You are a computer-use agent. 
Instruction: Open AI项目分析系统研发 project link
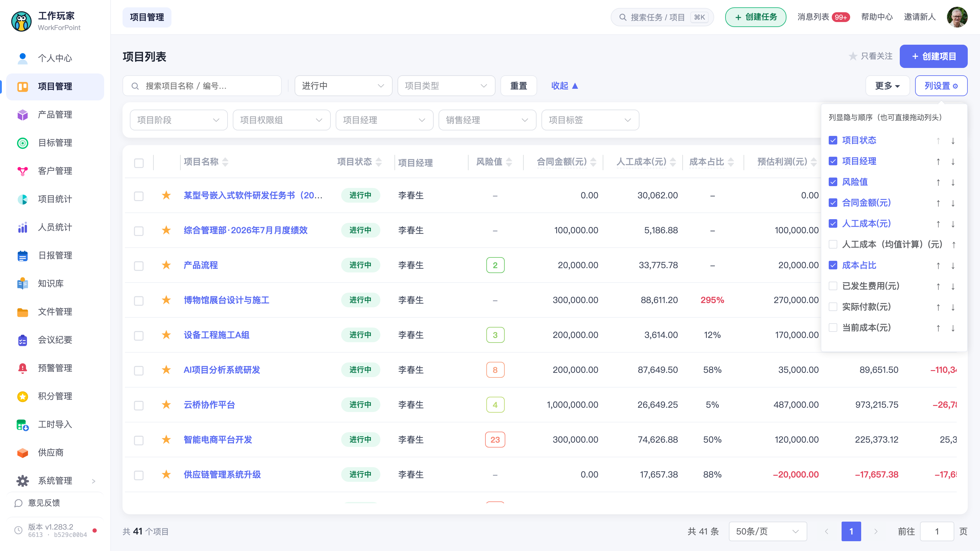pyautogui.click(x=222, y=370)
